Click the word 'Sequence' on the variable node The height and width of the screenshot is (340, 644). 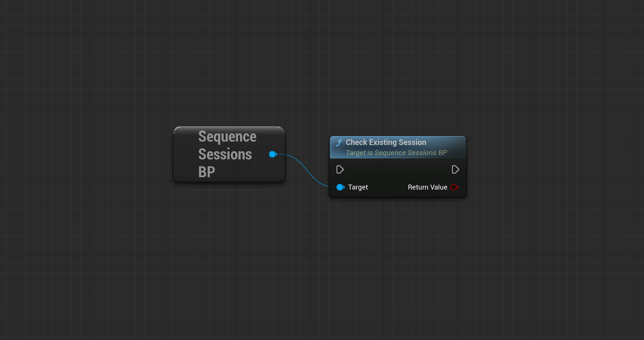227,137
